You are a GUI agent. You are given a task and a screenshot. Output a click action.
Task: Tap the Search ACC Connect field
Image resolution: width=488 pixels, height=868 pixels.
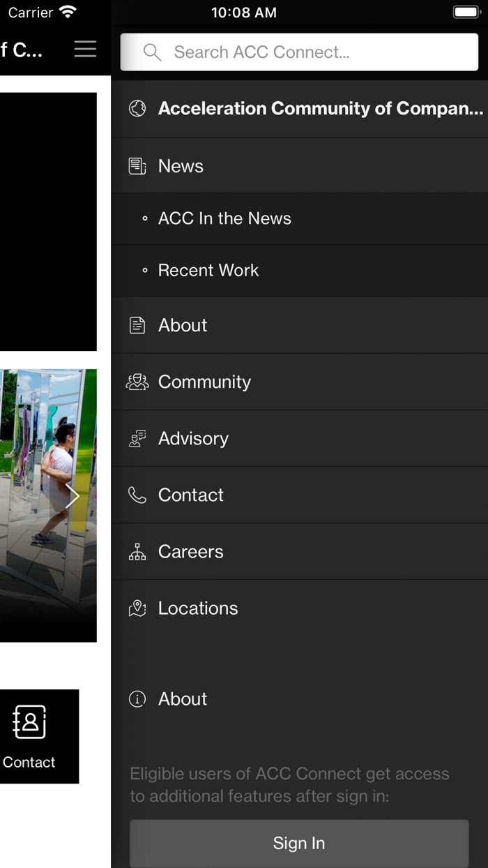pyautogui.click(x=298, y=52)
